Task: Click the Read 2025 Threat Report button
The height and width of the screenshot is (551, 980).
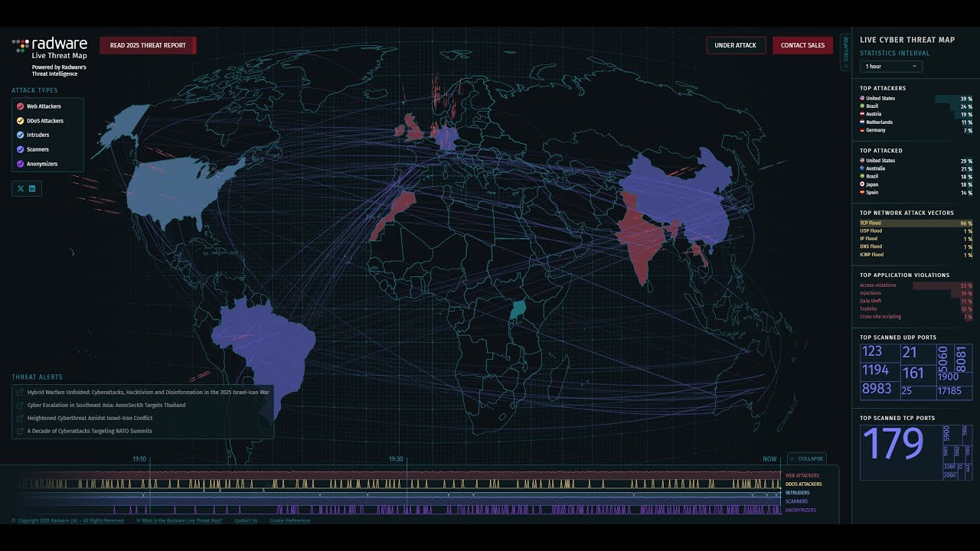Action: click(x=148, y=45)
